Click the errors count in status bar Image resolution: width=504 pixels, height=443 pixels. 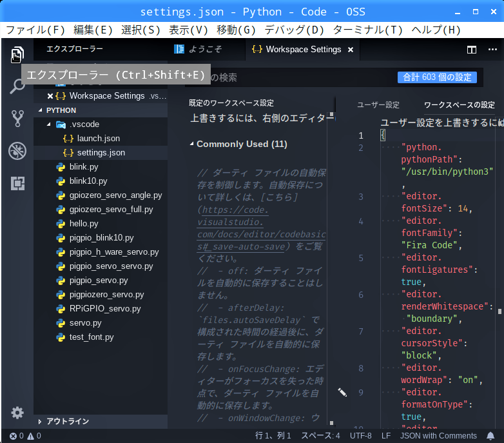[x=16, y=436]
